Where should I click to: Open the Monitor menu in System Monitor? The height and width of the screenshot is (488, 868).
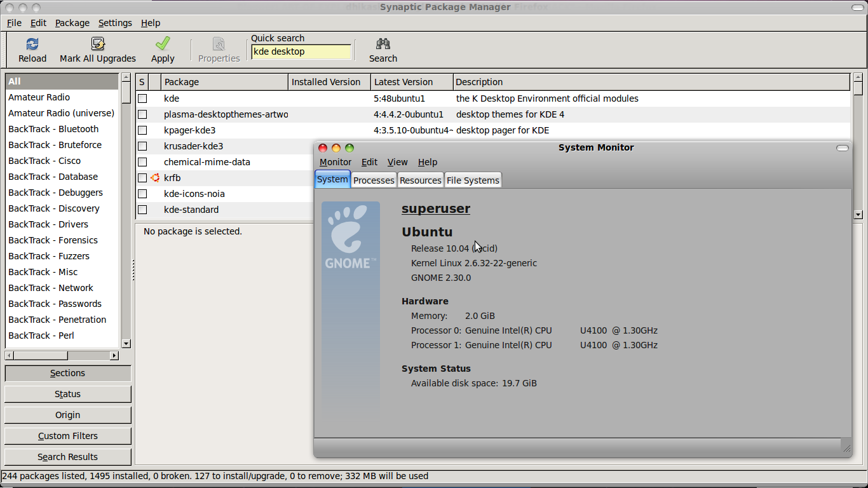click(336, 162)
